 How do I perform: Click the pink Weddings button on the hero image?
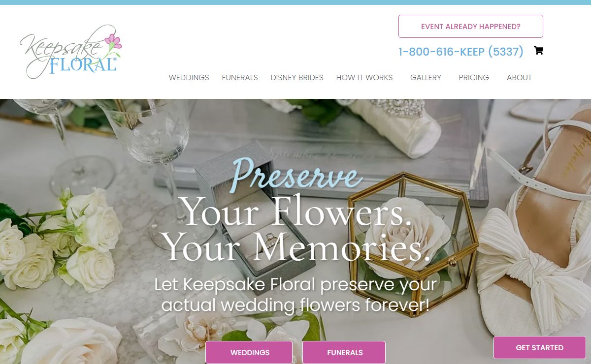click(x=249, y=352)
